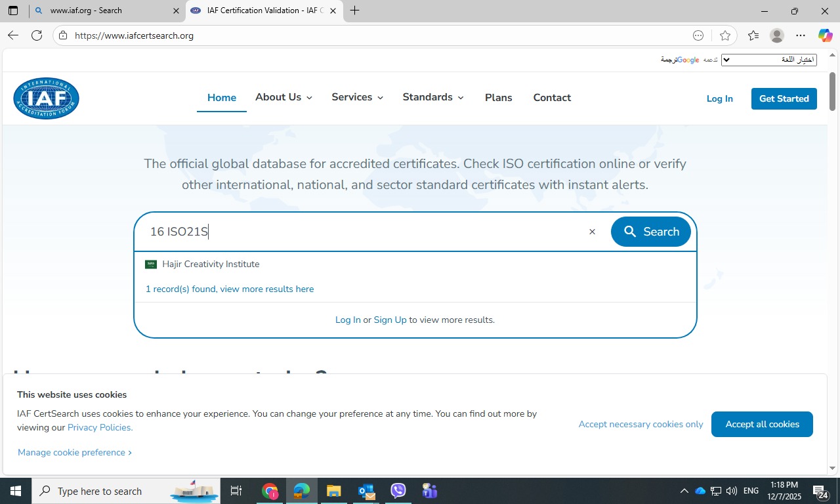Clear the search field with the X icon
Viewport: 840px width, 504px height.
[592, 232]
